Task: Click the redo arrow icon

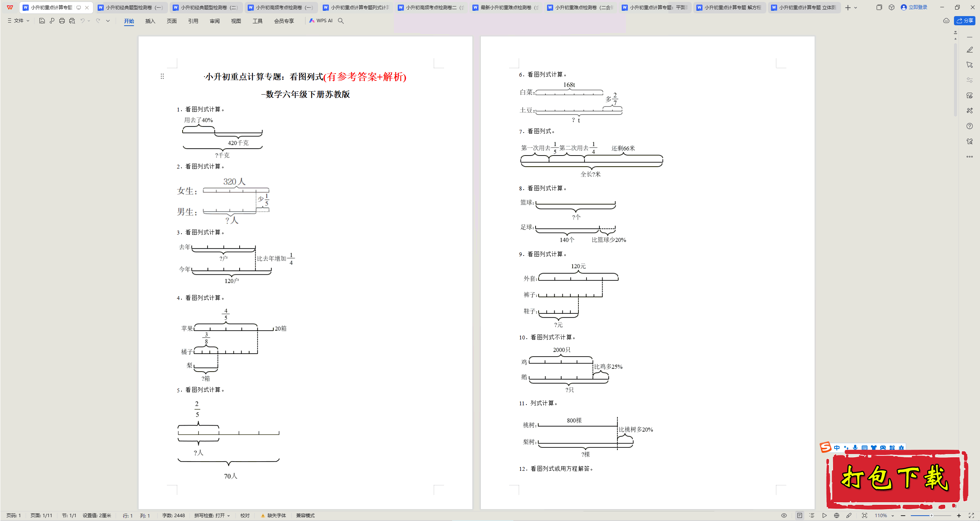Action: [x=98, y=21]
